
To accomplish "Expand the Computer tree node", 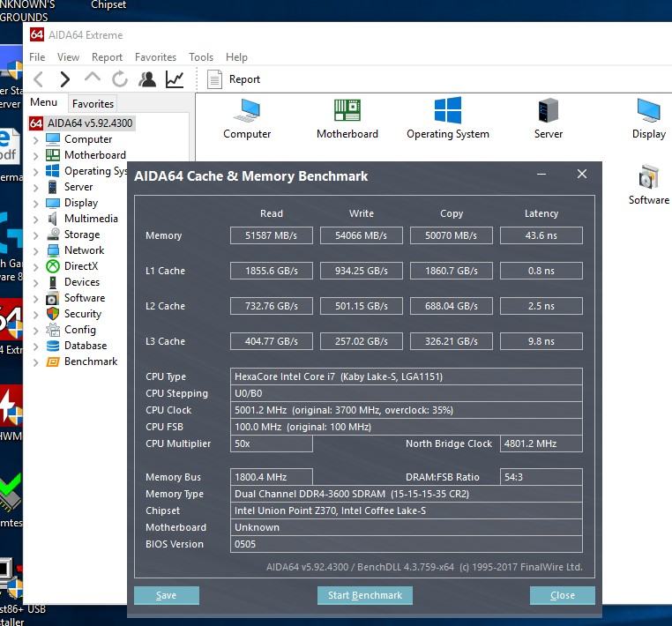I will [36, 139].
